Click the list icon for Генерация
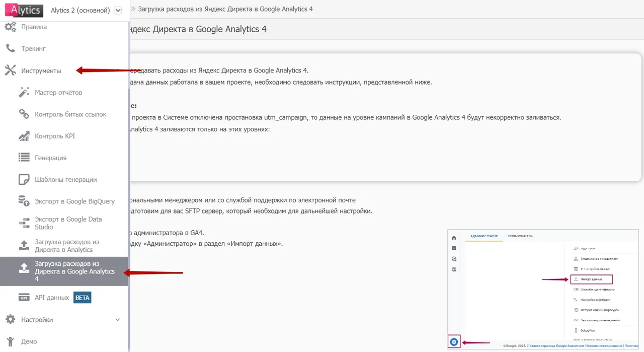This screenshot has height=352, width=644. pos(24,158)
